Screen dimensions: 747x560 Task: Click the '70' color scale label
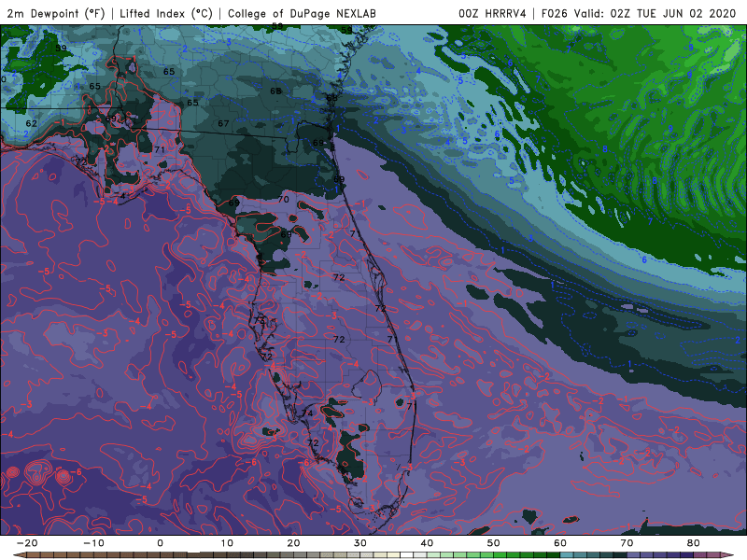627,543
